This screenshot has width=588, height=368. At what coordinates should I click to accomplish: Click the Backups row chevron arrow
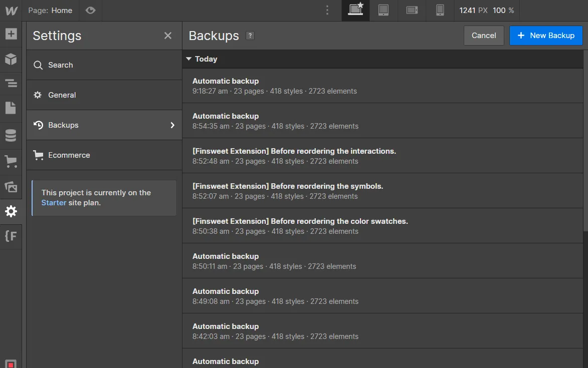[x=172, y=125]
